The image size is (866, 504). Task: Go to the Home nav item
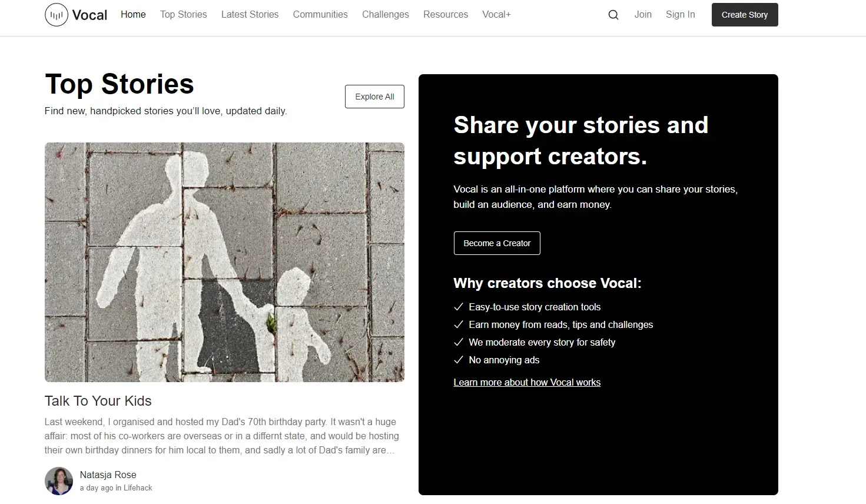pos(133,15)
